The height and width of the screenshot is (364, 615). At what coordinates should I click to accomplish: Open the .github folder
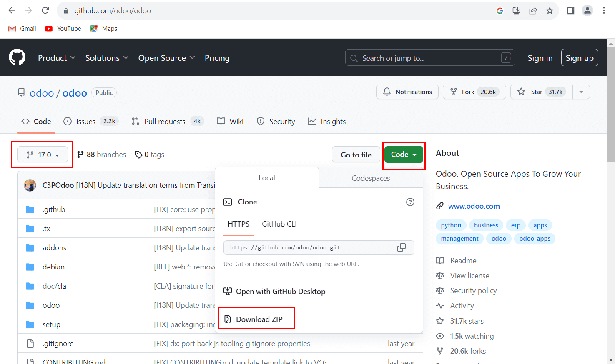point(54,209)
